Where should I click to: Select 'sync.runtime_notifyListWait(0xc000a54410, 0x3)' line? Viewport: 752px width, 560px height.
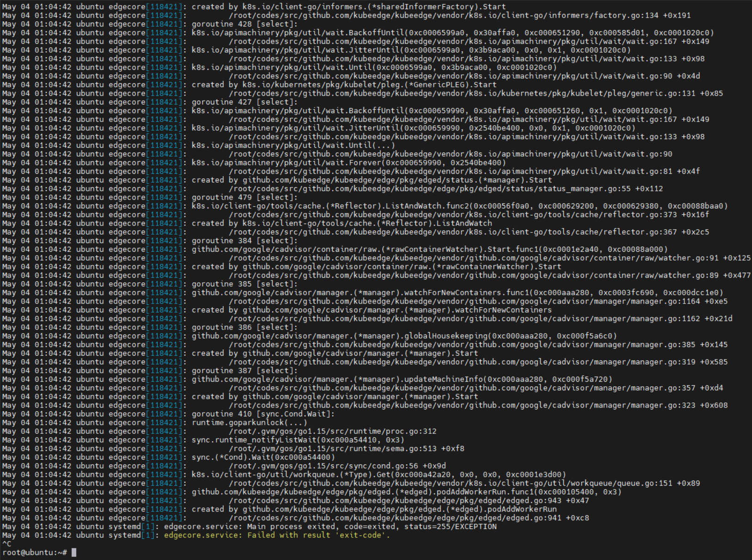[203, 440]
